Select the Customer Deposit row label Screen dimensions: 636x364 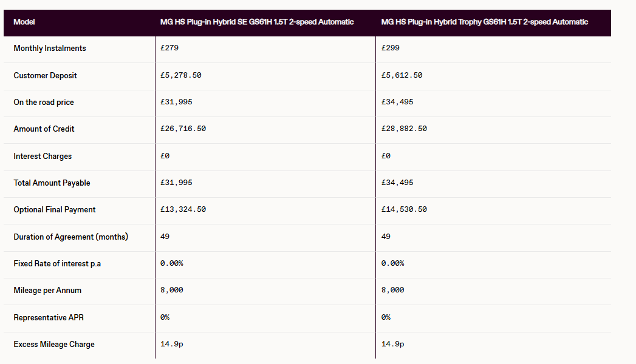(x=45, y=75)
